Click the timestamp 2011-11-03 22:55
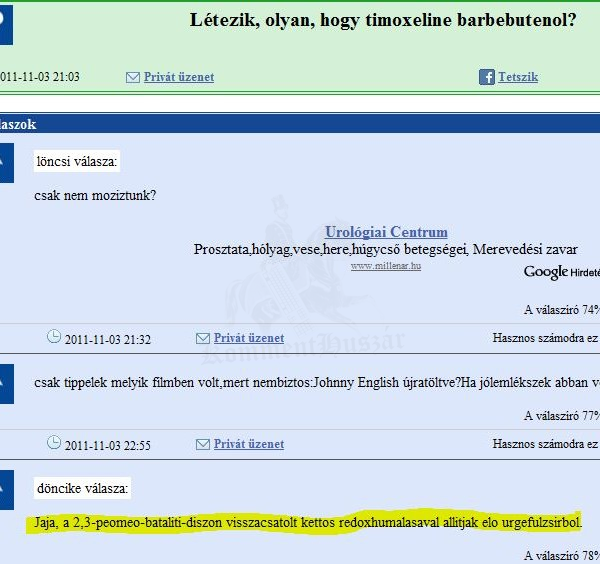 [108, 446]
